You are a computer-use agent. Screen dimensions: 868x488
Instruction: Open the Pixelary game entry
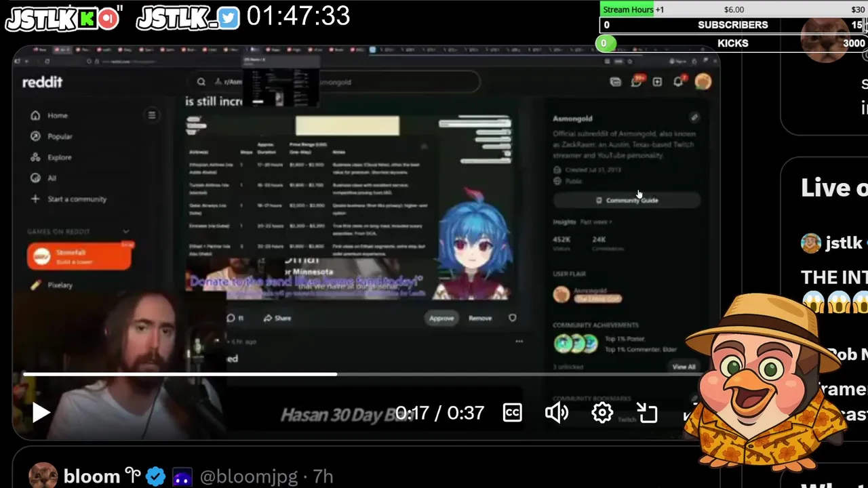(x=52, y=285)
